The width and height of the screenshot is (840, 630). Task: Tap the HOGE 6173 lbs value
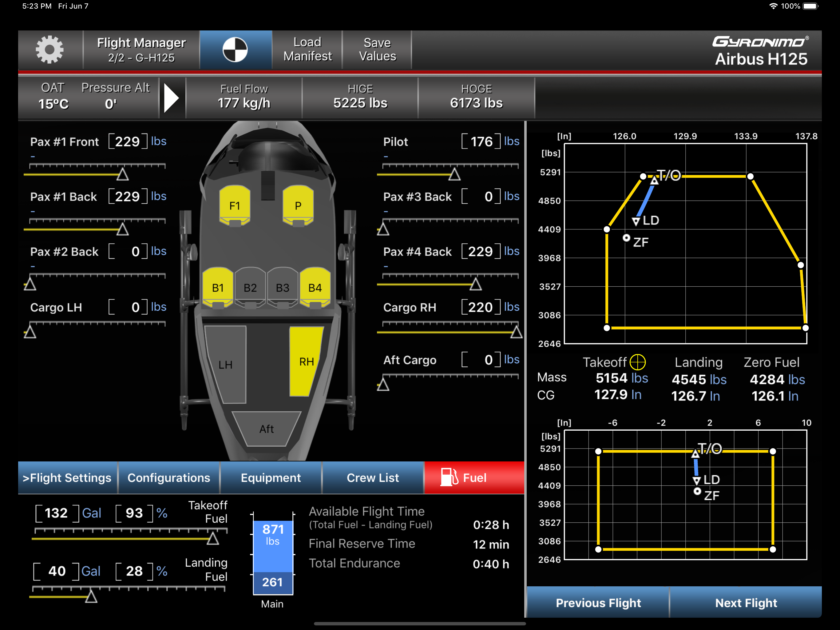[x=476, y=103]
